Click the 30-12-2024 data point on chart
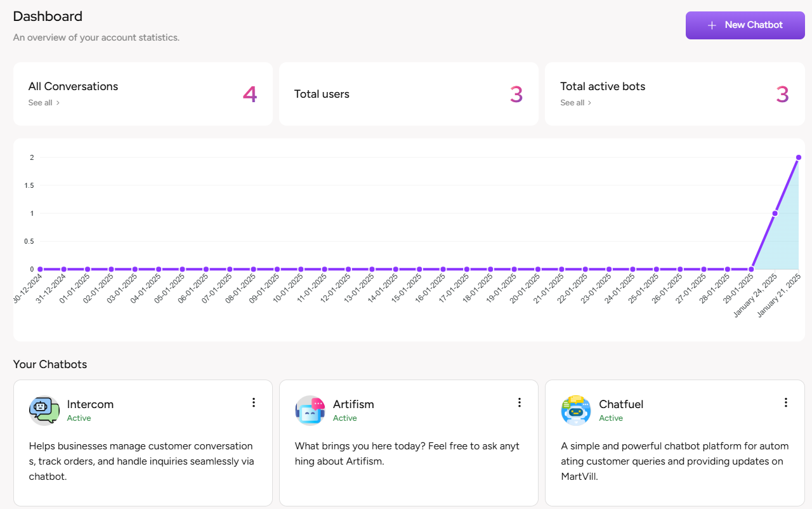812x509 pixels. [x=40, y=269]
